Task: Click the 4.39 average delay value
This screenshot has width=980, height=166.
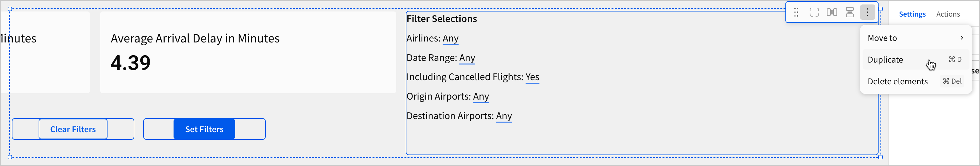Action: point(130,63)
